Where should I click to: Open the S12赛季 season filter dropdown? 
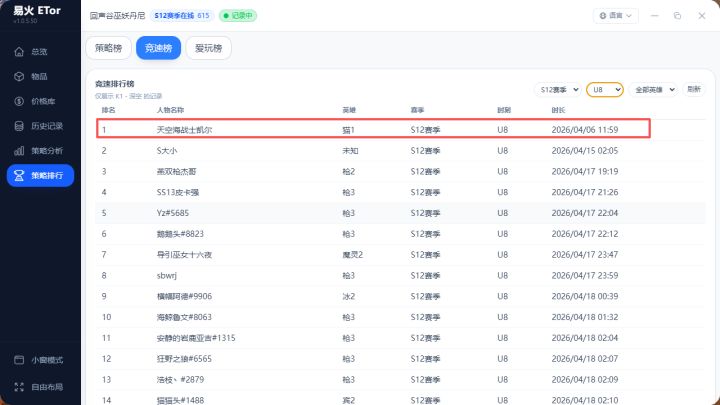[x=558, y=90]
